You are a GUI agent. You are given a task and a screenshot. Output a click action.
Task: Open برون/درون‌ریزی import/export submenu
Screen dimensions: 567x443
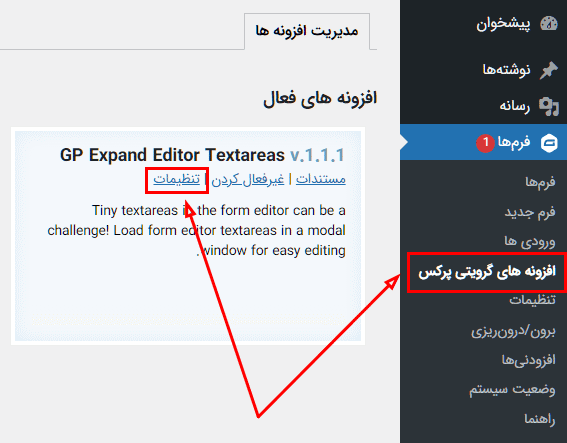point(513,331)
